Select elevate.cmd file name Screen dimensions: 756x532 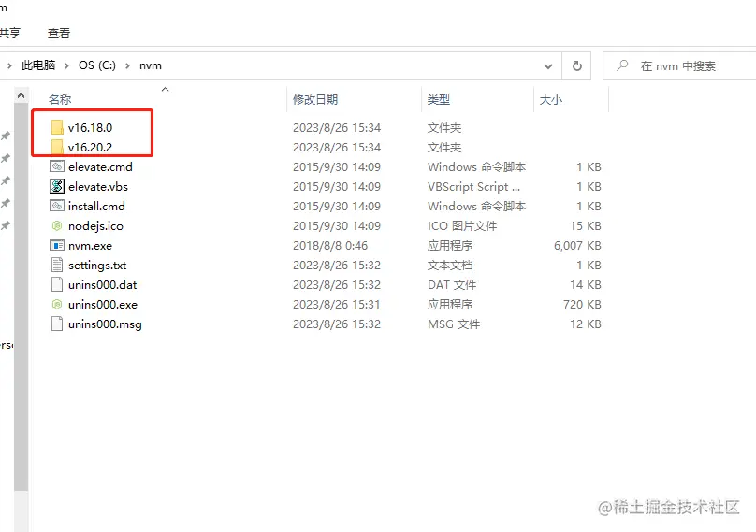tap(100, 166)
